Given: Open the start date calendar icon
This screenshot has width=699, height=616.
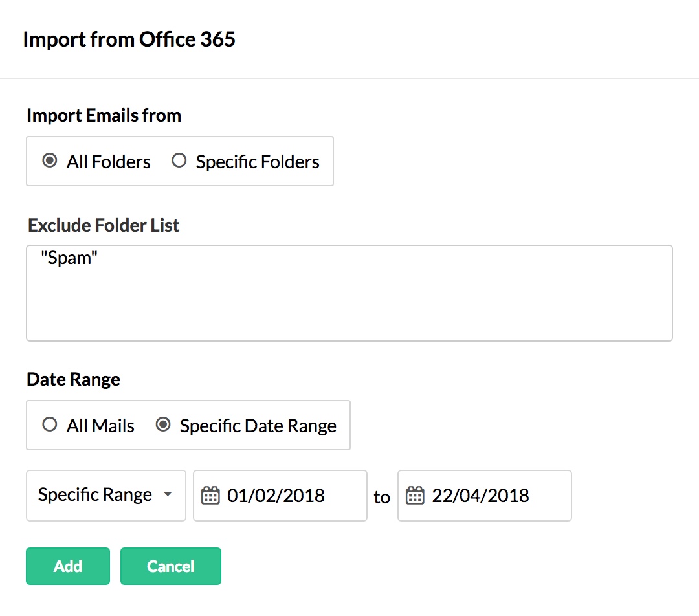Looking at the screenshot, I should tap(210, 496).
